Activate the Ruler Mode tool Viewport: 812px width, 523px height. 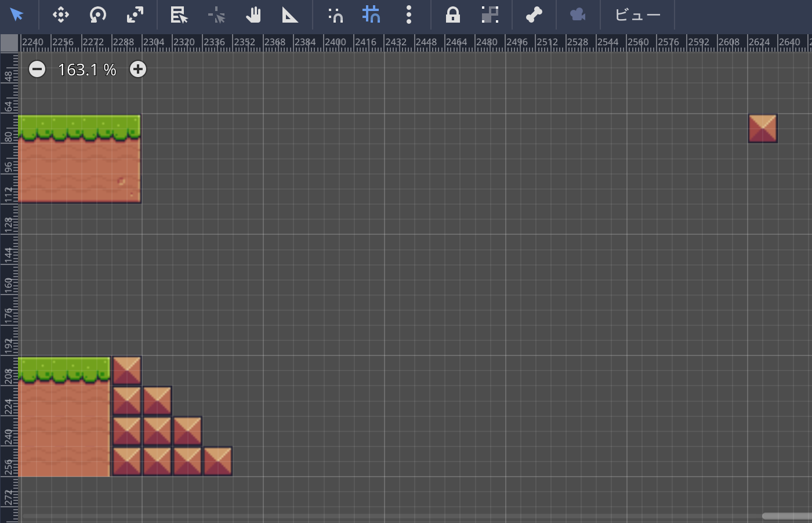coord(290,14)
